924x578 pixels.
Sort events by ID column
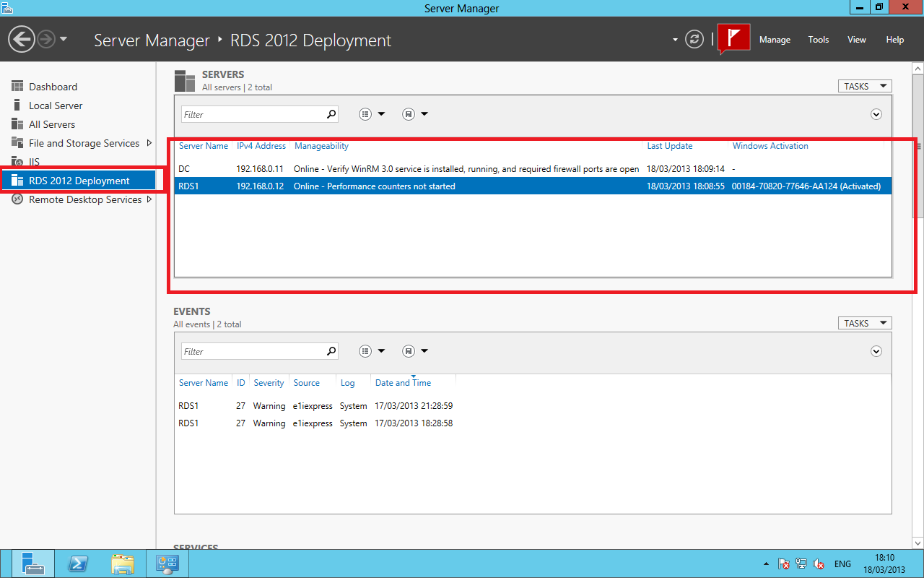coord(241,383)
